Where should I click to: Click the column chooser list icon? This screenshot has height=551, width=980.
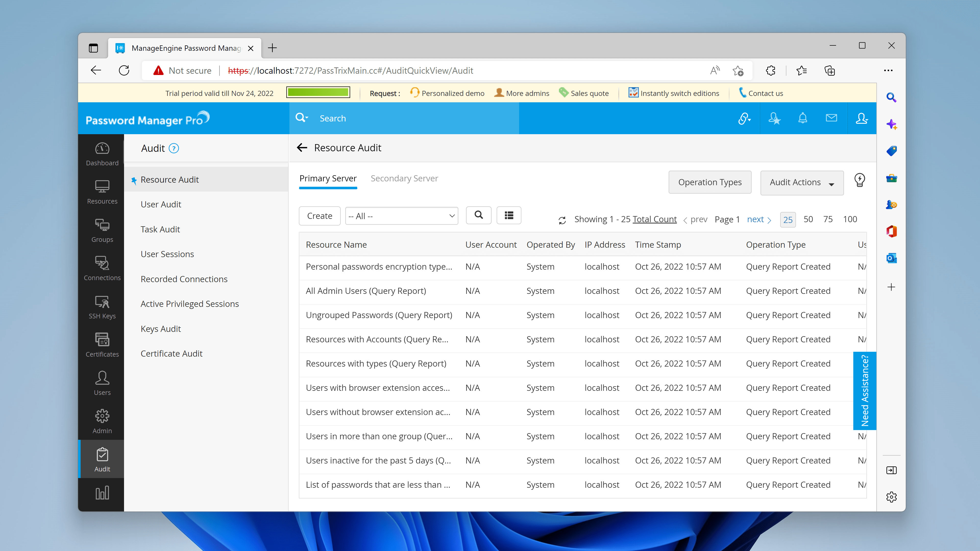tap(509, 216)
